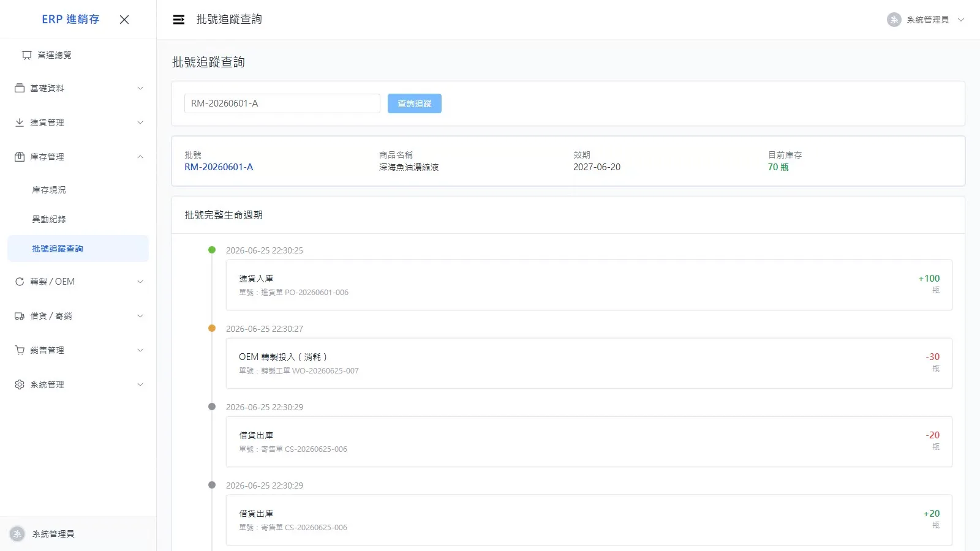980x551 pixels.
Task: Click 系統管理員 name in the top header
Action: coord(928,20)
